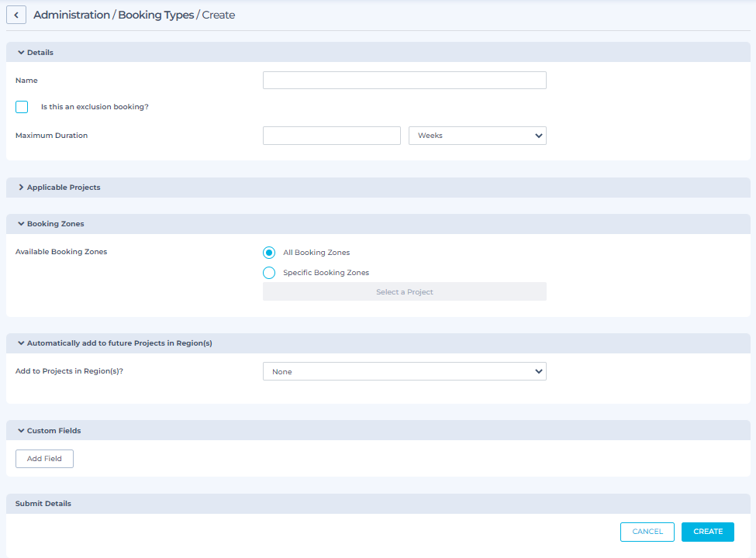Click the Create button
This screenshot has width=756, height=558.
pos(707,532)
